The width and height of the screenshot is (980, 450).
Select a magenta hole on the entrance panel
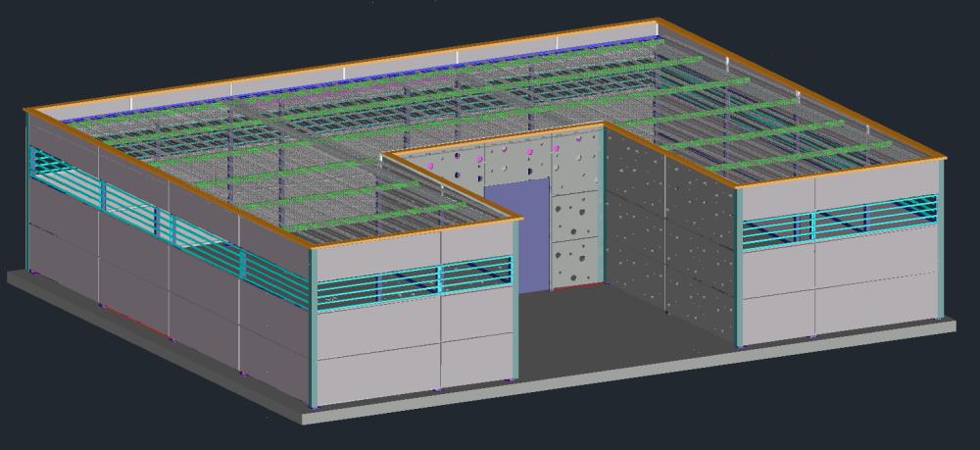(x=479, y=157)
